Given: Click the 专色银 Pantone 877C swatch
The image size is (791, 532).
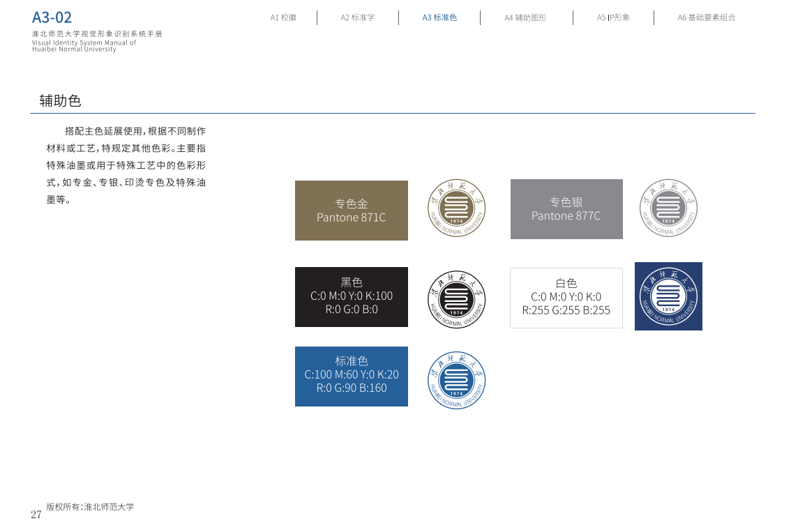Looking at the screenshot, I should click(566, 208).
